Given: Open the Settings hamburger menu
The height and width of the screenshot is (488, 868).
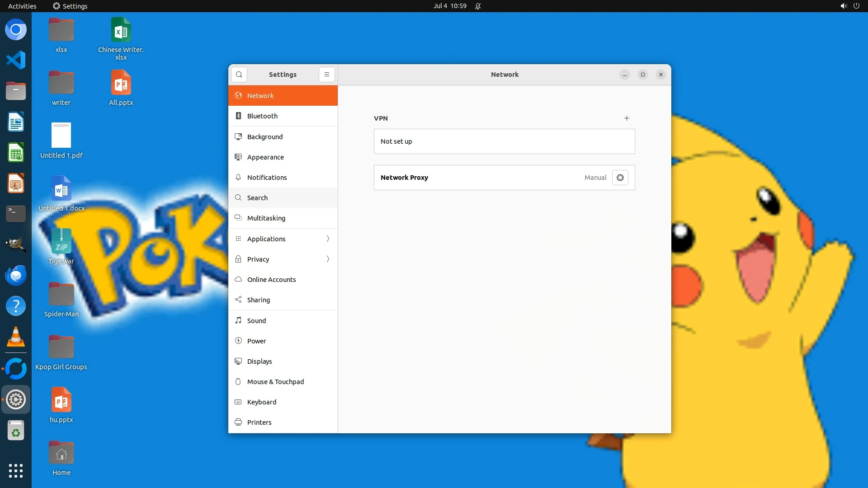Looking at the screenshot, I should click(326, 75).
